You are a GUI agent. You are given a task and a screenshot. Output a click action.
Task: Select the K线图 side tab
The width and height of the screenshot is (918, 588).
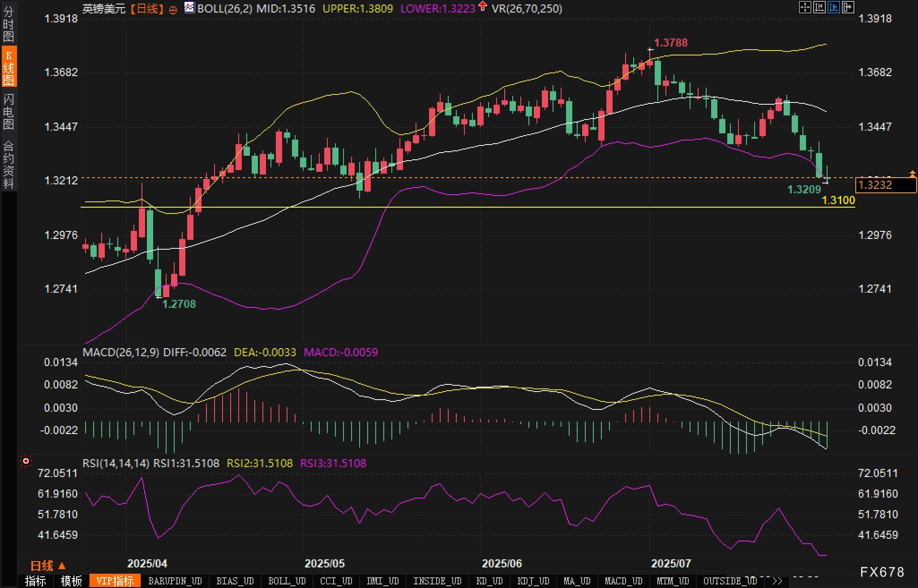(9, 67)
